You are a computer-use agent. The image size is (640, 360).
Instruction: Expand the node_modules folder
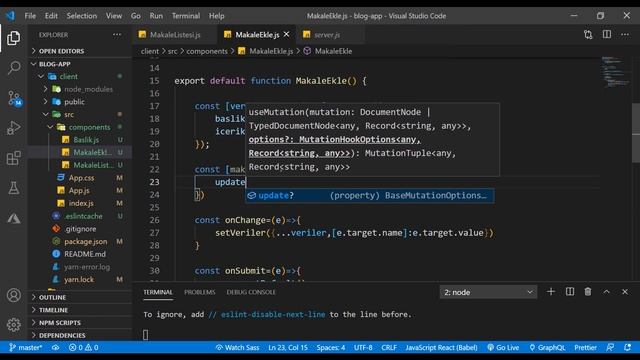pos(80,89)
